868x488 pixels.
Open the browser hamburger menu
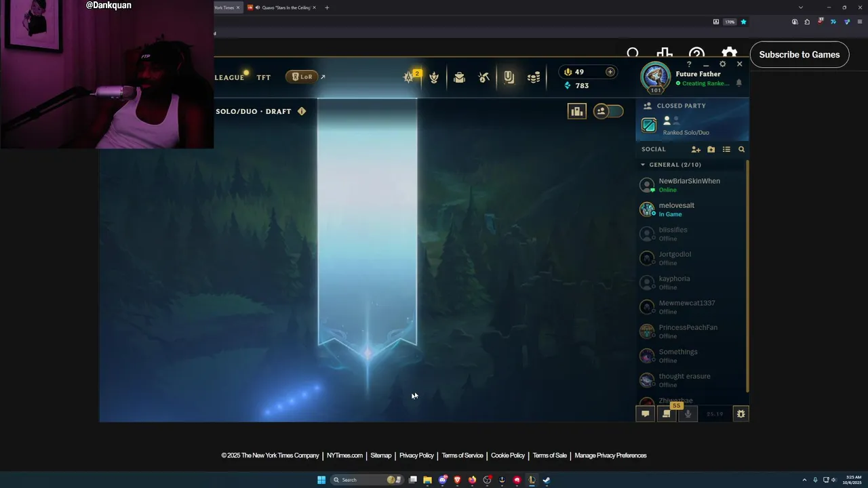860,22
